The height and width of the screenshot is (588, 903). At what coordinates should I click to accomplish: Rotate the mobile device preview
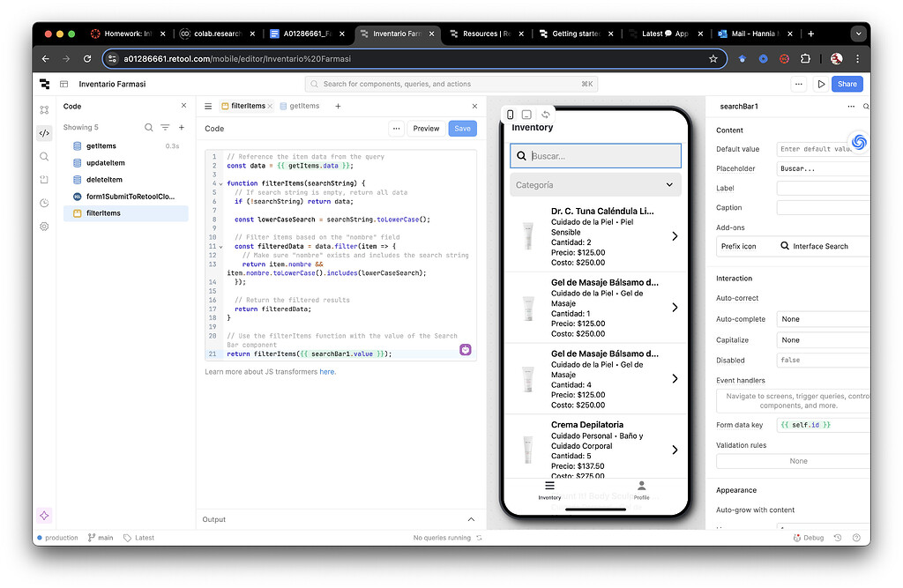pos(545,113)
